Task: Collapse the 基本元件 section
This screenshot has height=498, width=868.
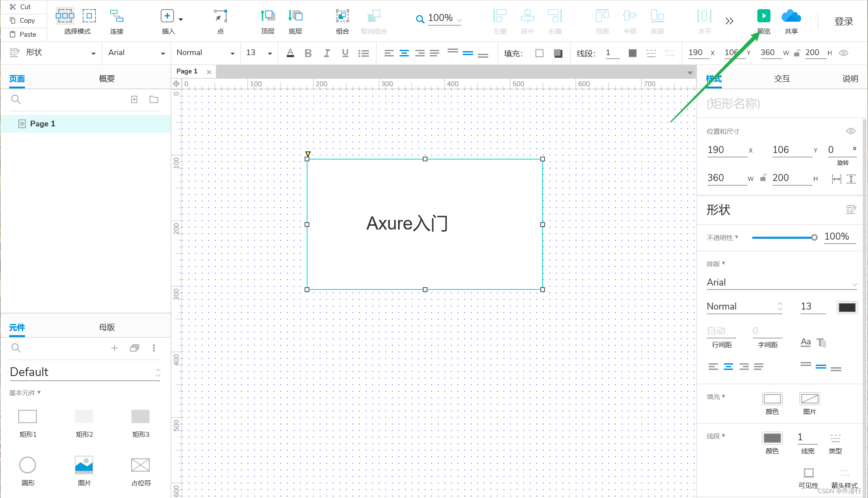Action: [25, 393]
